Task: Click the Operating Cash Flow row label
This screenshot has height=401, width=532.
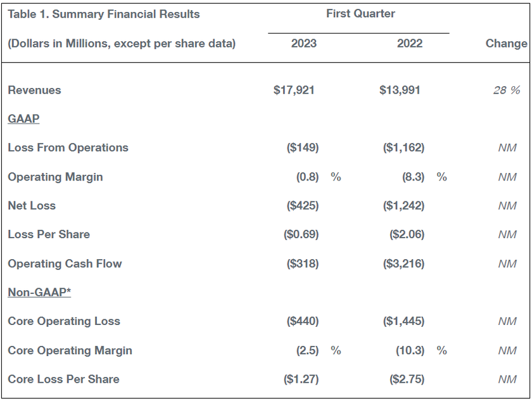Action: tap(65, 264)
